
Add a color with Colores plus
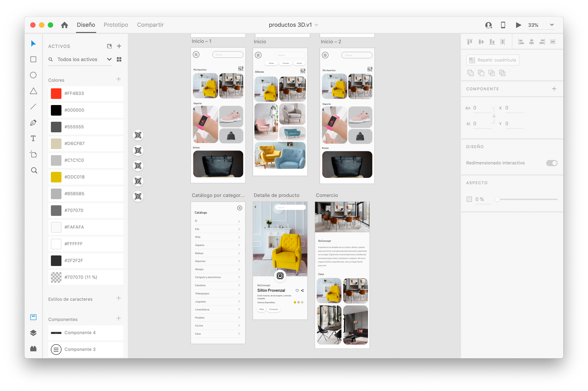[x=118, y=79]
